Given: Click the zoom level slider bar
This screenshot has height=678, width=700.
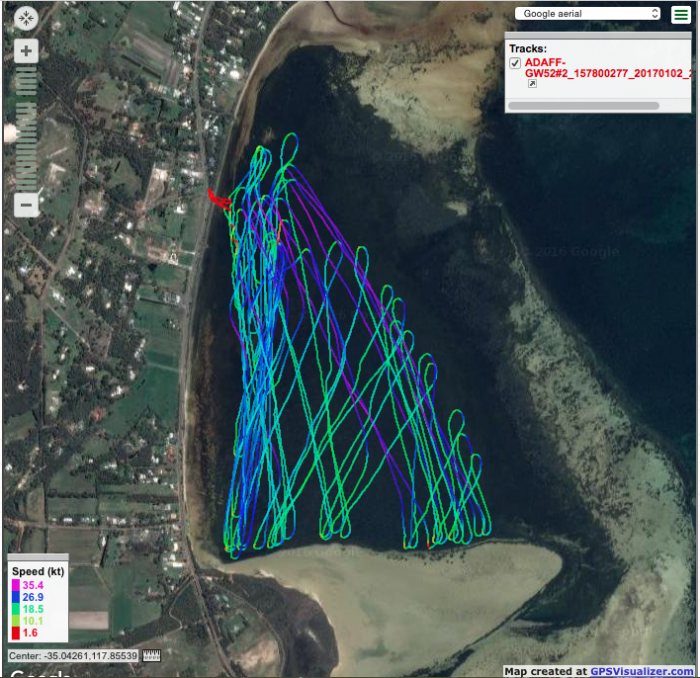Looking at the screenshot, I should coord(26,128).
